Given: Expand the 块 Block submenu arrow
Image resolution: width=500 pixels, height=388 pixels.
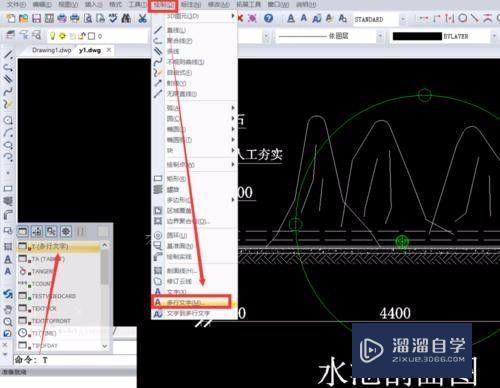Looking at the screenshot, I should pyautogui.click(x=233, y=150).
